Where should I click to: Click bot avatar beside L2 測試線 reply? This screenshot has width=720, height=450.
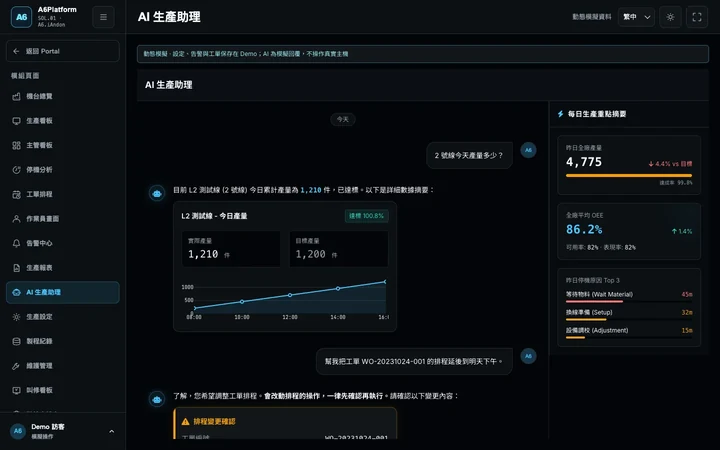[x=157, y=193]
